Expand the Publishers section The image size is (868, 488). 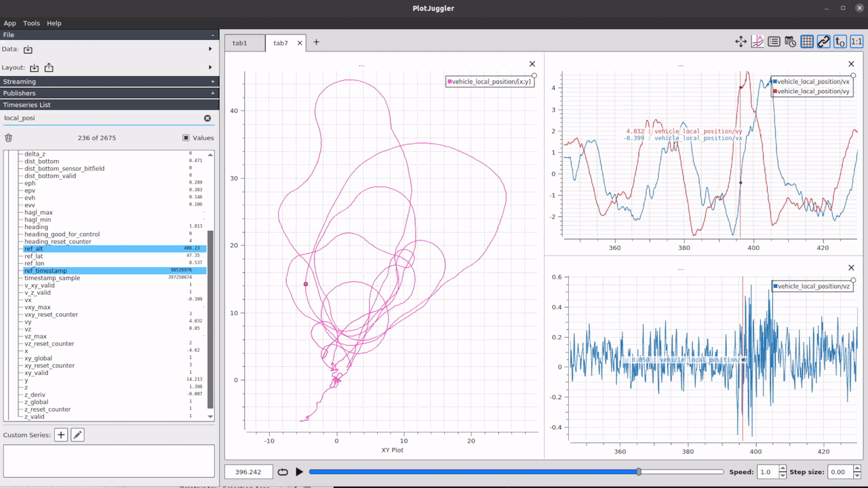click(x=212, y=93)
